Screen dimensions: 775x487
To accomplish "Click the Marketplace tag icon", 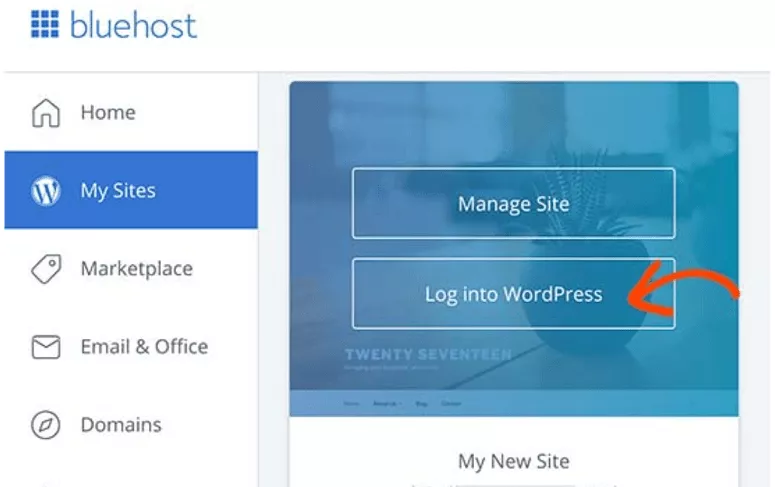I will click(x=46, y=269).
